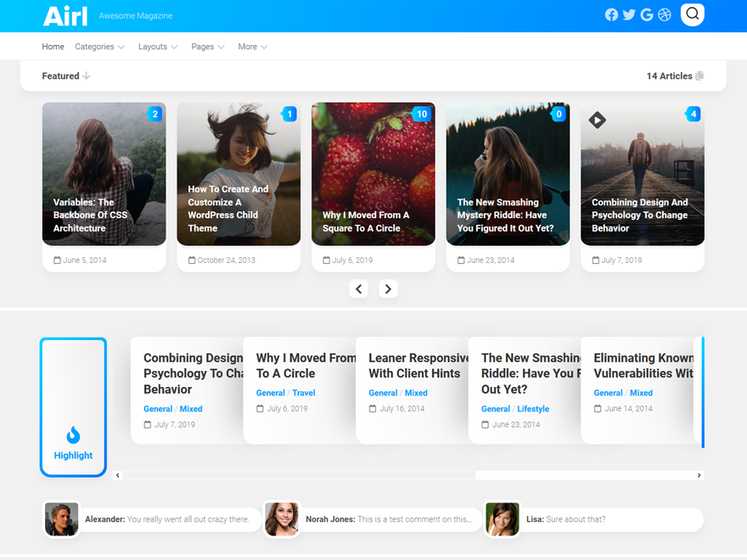The height and width of the screenshot is (560, 747).
Task: Expand the Categories dropdown menu
Action: click(x=99, y=47)
